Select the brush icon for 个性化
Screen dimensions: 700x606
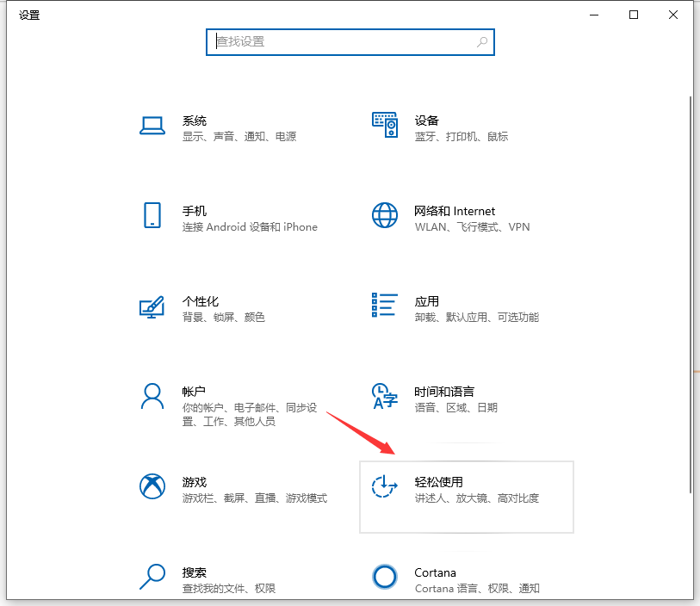pyautogui.click(x=152, y=306)
